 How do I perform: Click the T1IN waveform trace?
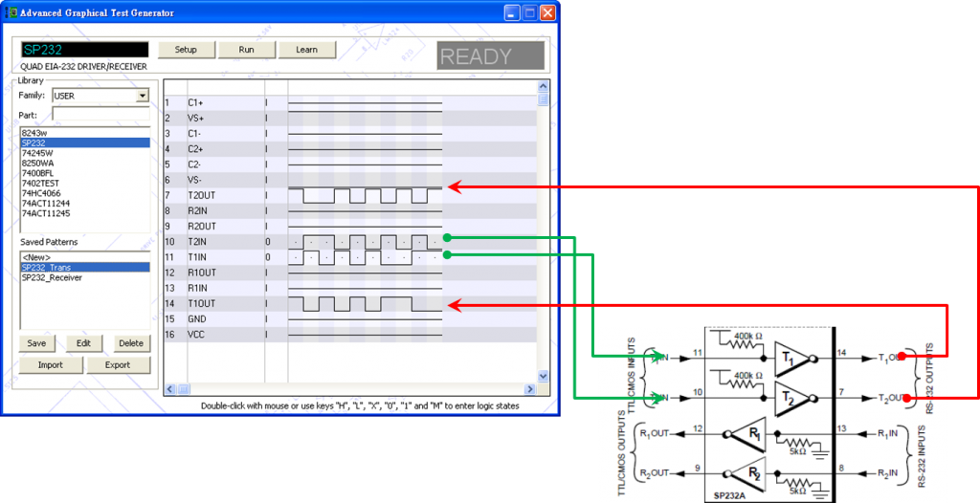pos(365,257)
